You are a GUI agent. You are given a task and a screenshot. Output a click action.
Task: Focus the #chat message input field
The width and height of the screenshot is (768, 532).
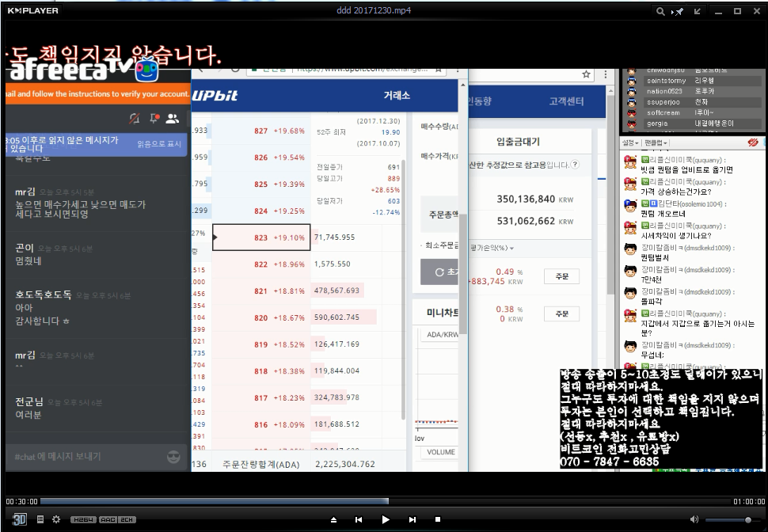(88, 457)
